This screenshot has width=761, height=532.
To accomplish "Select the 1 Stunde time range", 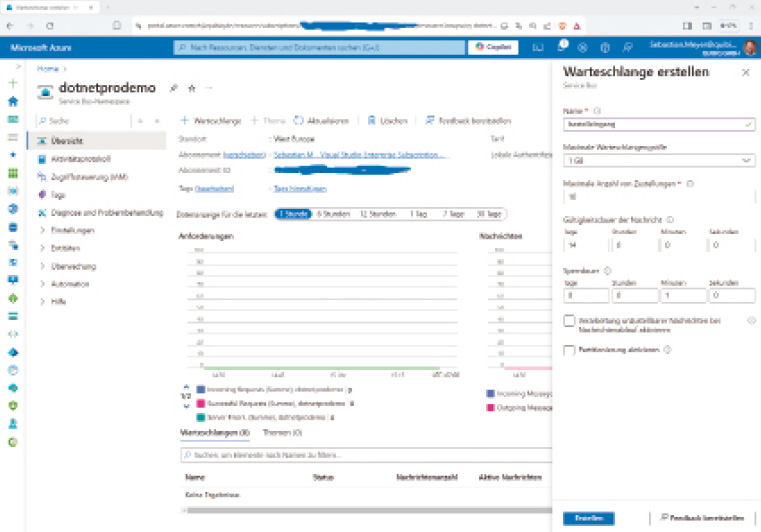I will (x=293, y=214).
